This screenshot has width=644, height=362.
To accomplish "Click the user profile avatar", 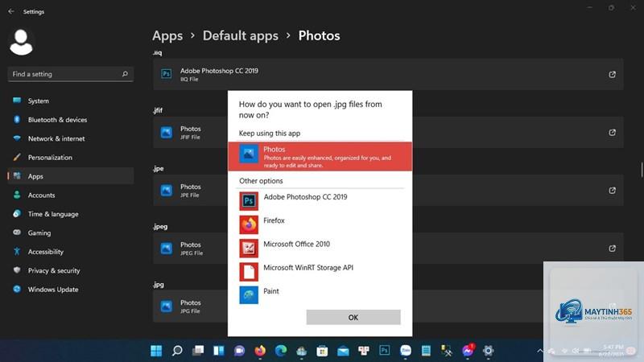I will (21, 43).
